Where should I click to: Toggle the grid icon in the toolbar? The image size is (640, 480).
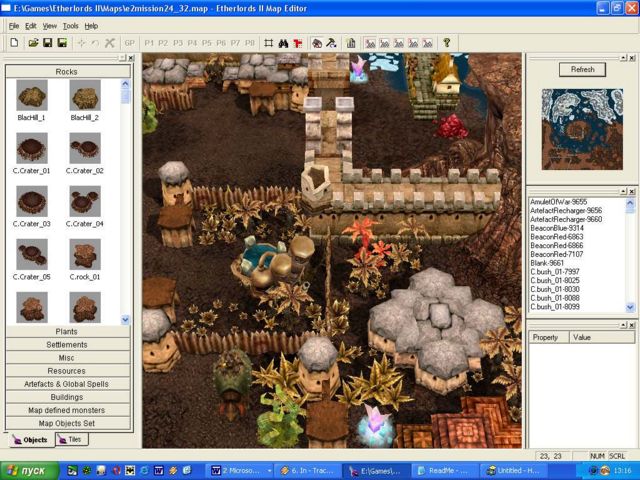pyautogui.click(x=269, y=43)
